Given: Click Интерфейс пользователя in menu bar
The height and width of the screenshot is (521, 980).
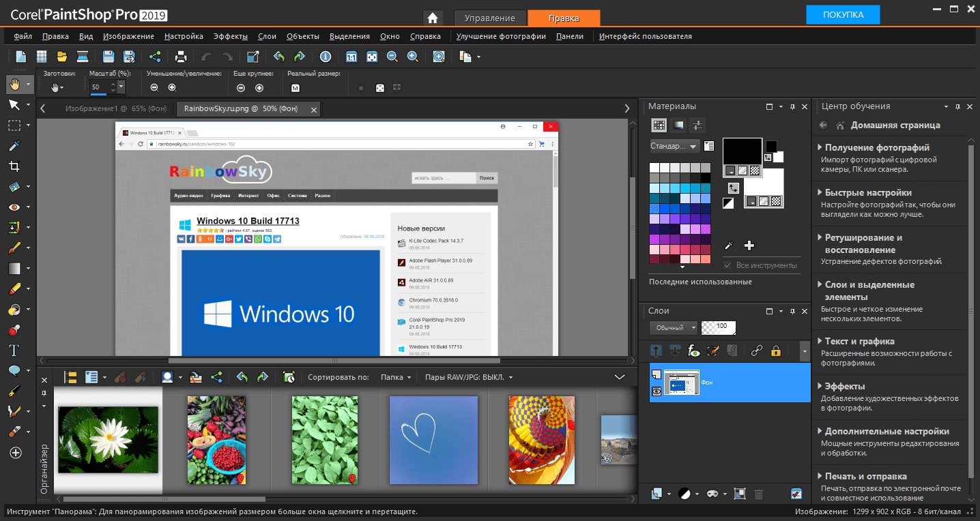Looking at the screenshot, I should (646, 36).
